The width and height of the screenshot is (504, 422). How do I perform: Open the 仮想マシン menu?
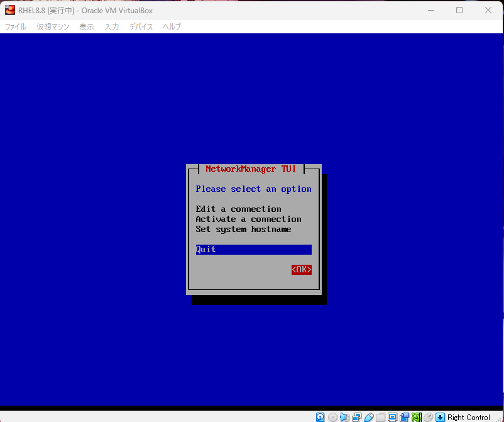(53, 26)
